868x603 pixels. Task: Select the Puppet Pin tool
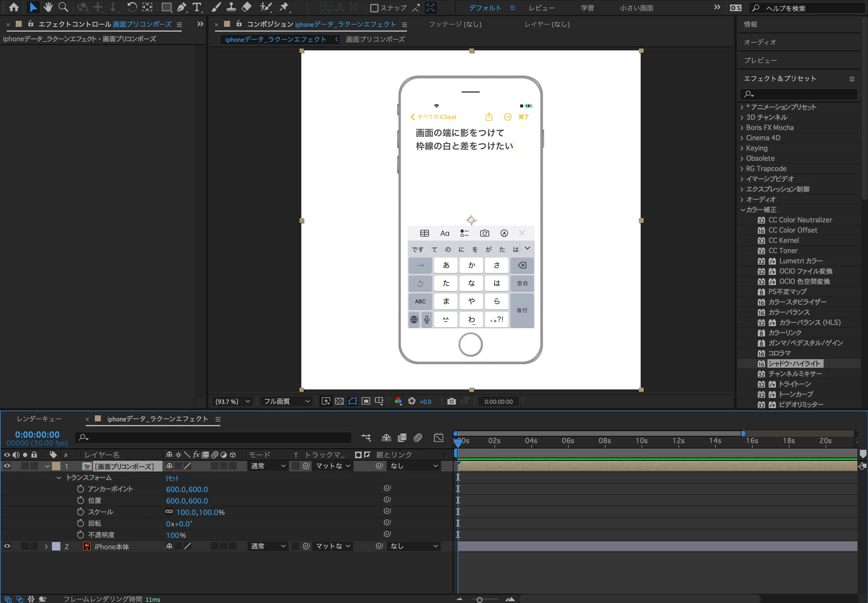click(284, 7)
